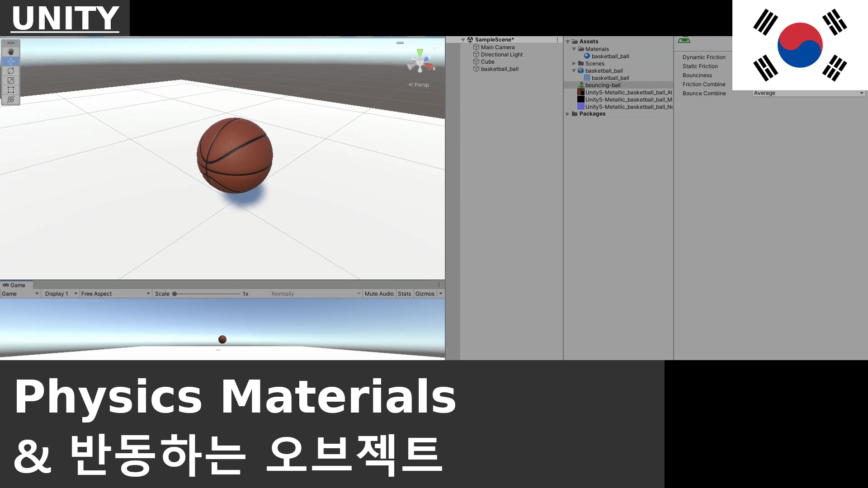Open the Gizmos dropdown arrow

point(441,294)
